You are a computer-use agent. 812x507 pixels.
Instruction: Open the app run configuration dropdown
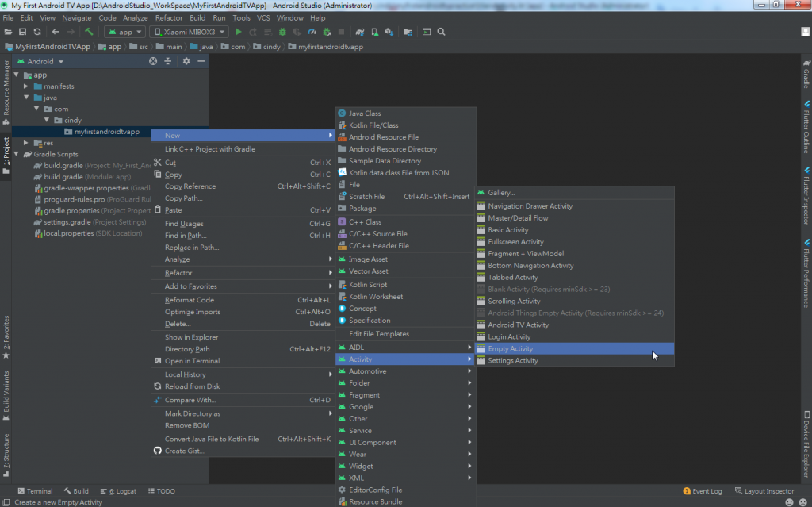pyautogui.click(x=124, y=32)
